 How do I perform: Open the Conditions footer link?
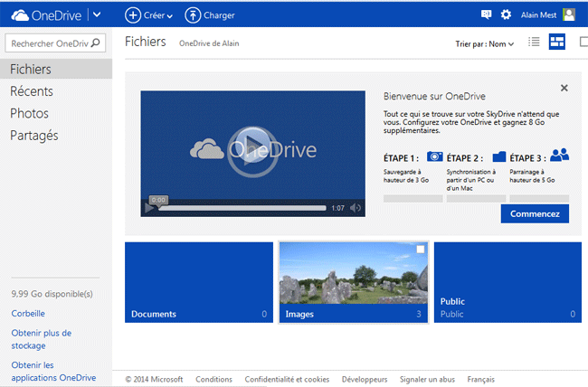(x=213, y=379)
